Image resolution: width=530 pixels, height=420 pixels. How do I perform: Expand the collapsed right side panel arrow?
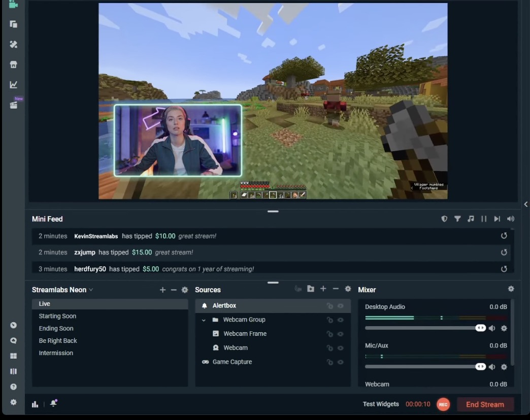point(525,204)
